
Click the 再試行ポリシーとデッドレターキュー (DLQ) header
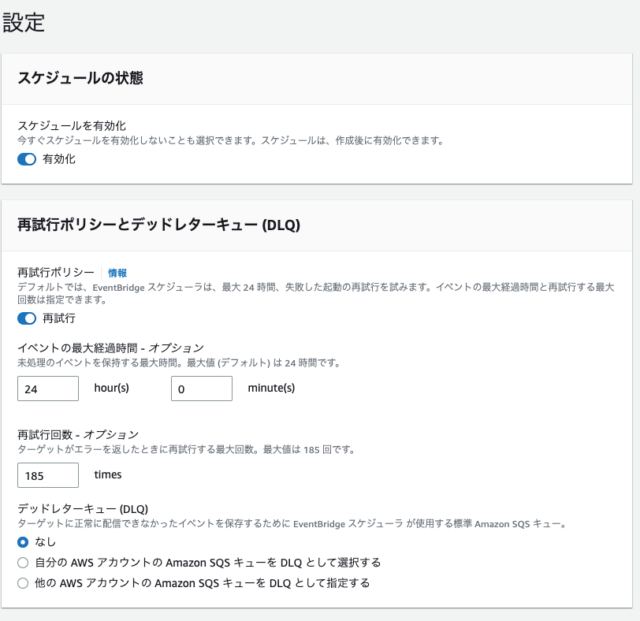159,225
